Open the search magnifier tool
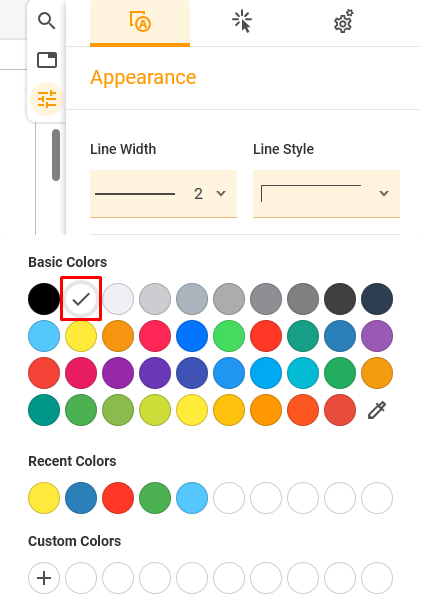Screen dimensions: 421x601 click(x=46, y=21)
